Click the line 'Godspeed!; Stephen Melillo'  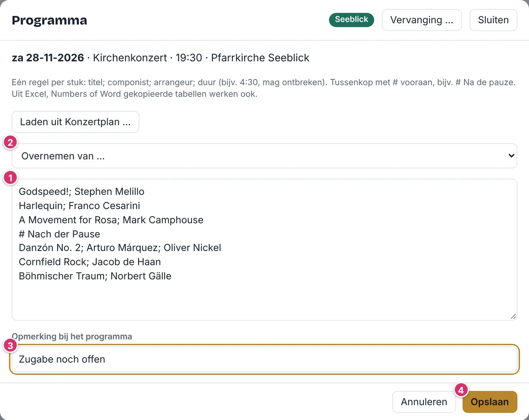81,192
